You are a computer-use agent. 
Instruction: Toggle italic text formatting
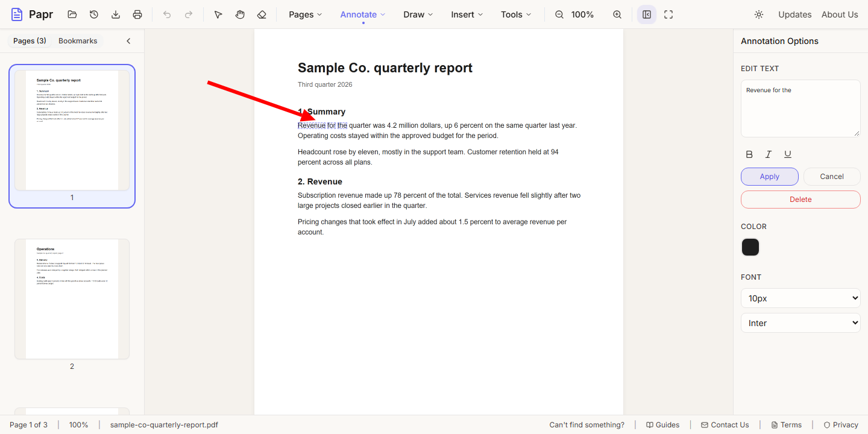[769, 154]
